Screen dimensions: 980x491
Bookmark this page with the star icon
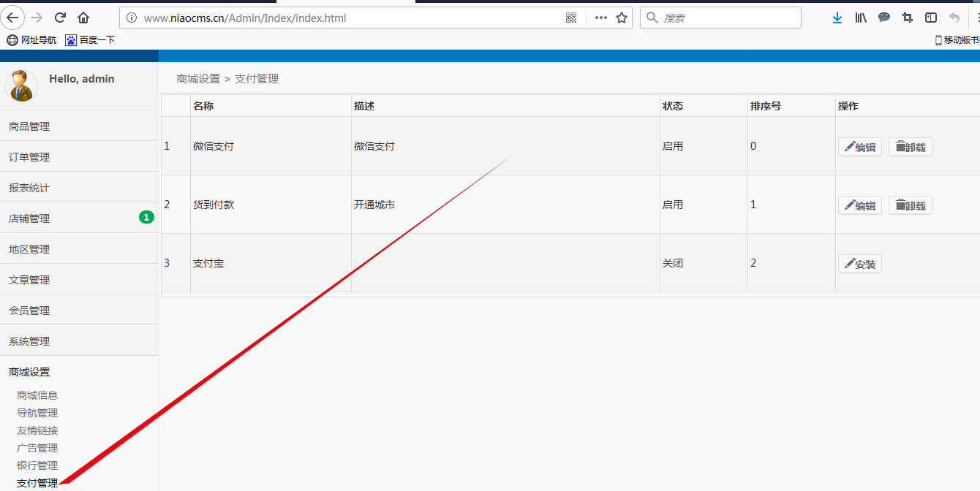(x=622, y=18)
